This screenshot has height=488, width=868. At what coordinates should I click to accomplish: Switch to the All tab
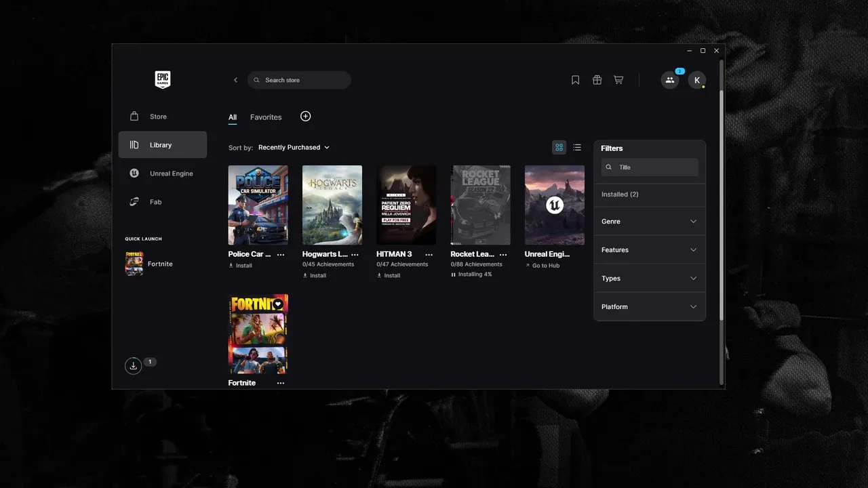pos(233,117)
